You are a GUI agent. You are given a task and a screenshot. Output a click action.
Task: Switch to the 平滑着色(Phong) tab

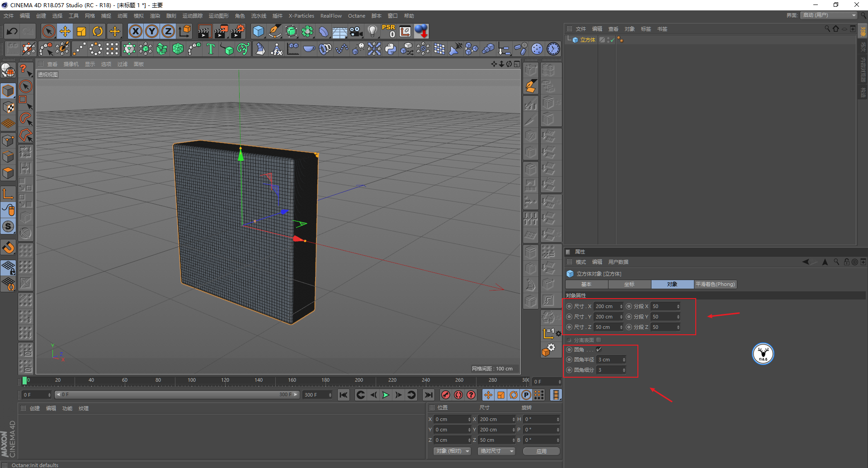[x=715, y=284]
